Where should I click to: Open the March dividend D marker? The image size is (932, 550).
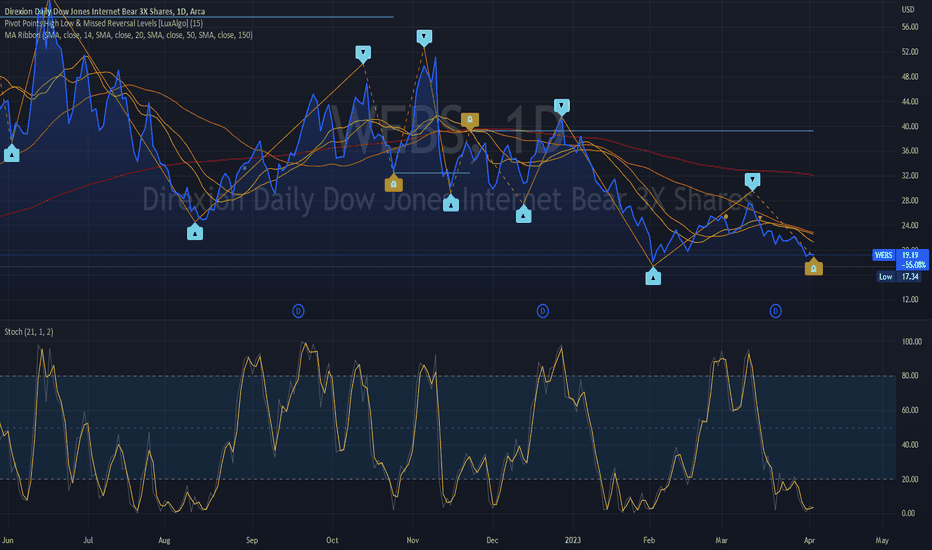(x=775, y=311)
